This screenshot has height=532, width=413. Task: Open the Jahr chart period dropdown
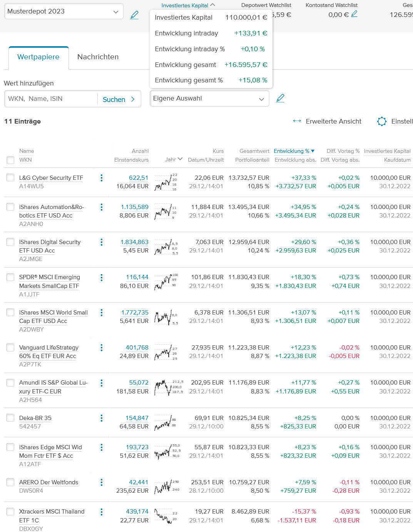[x=174, y=159]
